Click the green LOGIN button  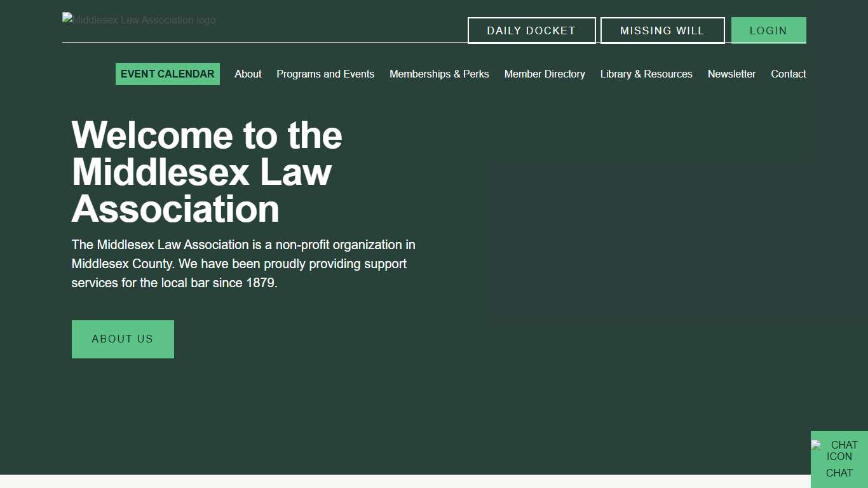click(768, 30)
